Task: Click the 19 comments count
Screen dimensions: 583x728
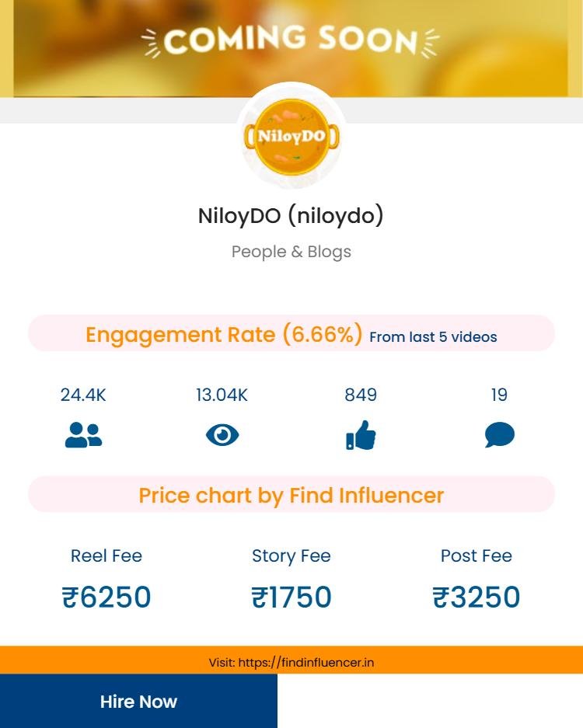Action: tap(499, 395)
